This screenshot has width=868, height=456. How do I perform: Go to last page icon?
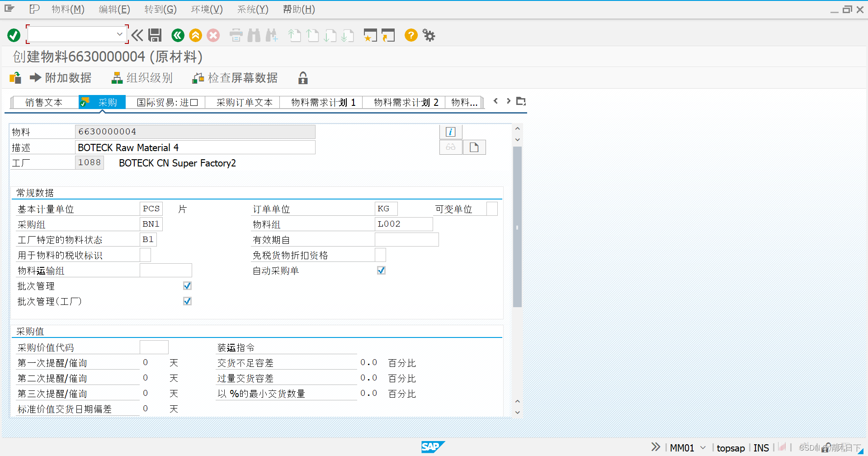[x=348, y=35]
